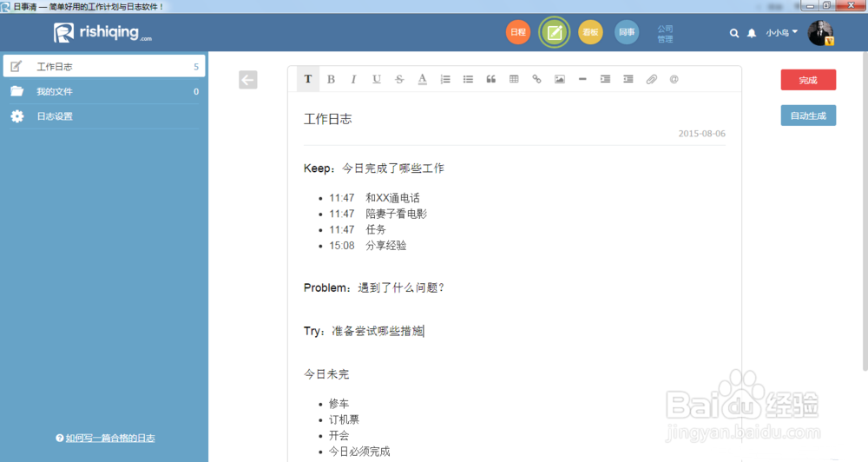Click the page vertical scrollbar
The width and height of the screenshot is (868, 462).
point(865,210)
